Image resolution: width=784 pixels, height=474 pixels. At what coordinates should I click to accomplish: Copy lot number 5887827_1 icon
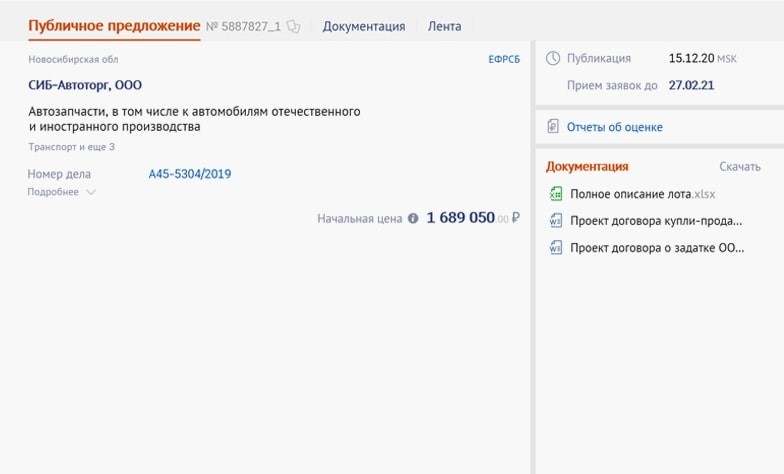(x=294, y=26)
